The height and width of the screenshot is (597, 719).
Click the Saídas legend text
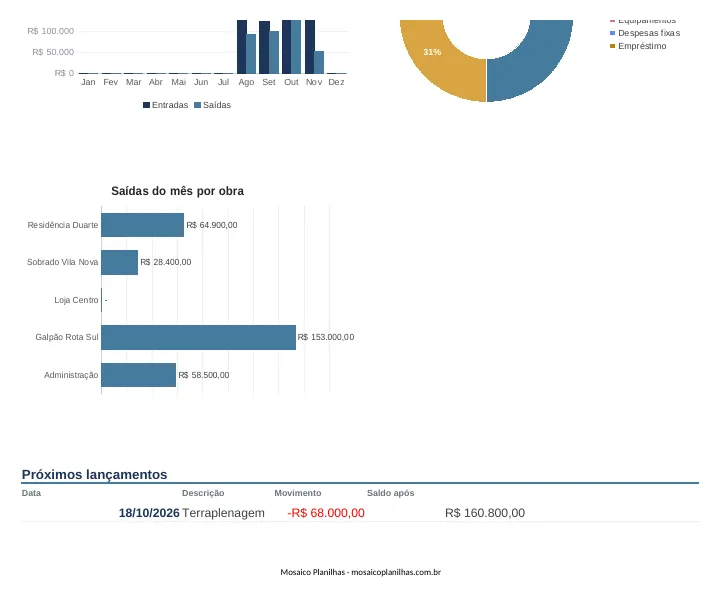coord(217,105)
